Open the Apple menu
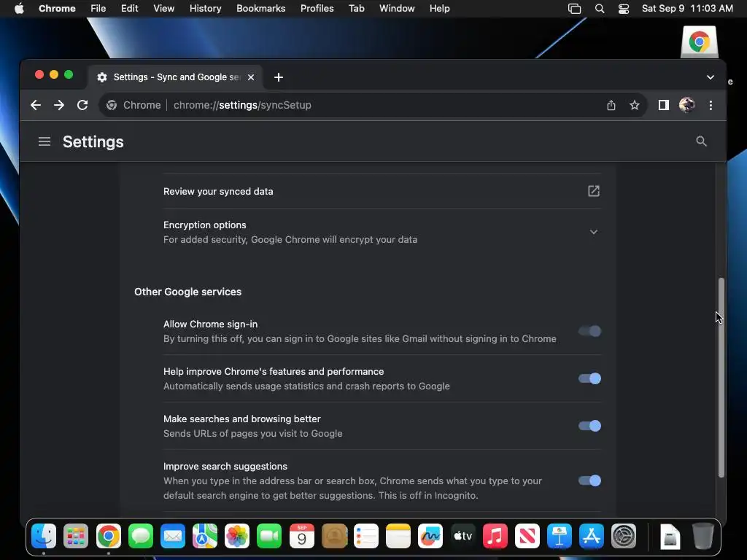Viewport: 747px width, 560px height. (x=19, y=8)
